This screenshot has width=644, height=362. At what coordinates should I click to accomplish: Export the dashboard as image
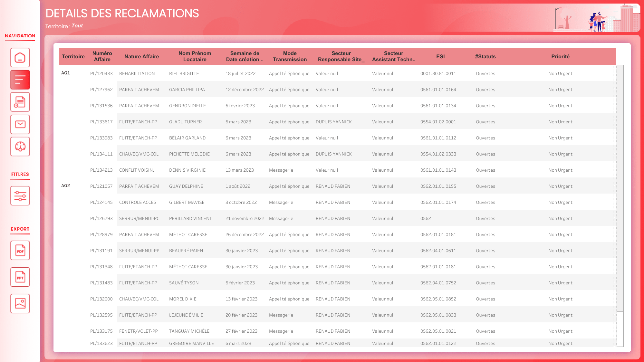tap(20, 303)
